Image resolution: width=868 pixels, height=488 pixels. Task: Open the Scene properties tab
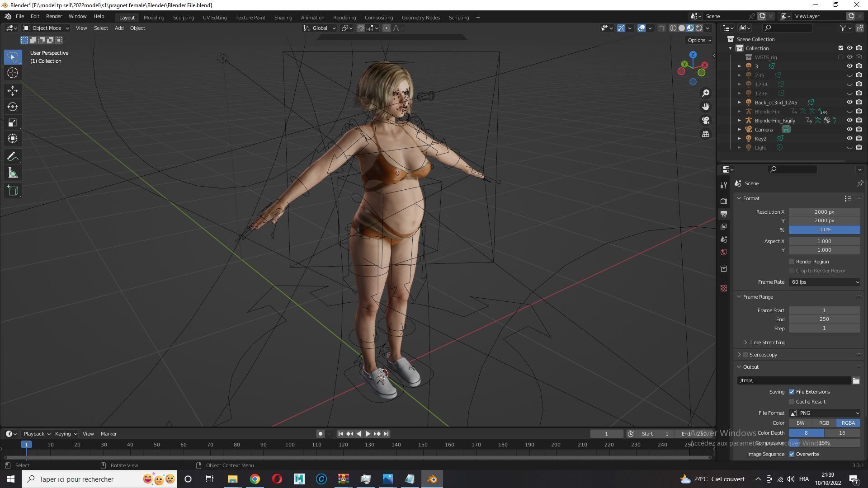724,239
